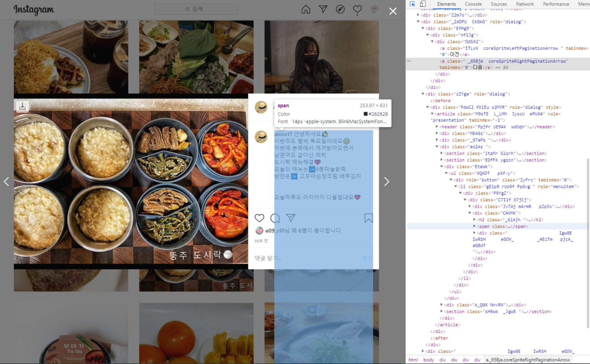
Task: Click the ellipsis beside the selected DOM line
Action: point(409,61)
